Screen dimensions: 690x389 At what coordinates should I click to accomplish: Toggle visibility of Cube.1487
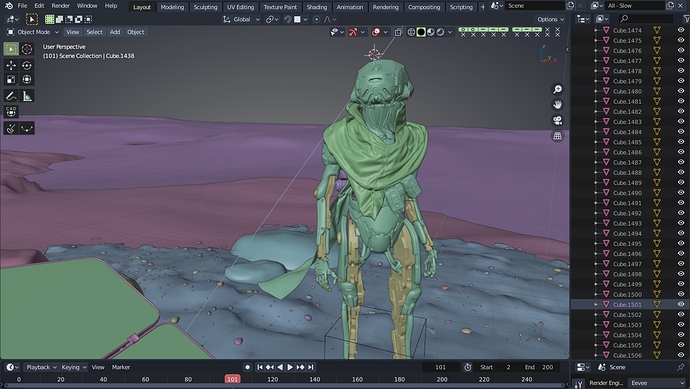pyautogui.click(x=681, y=162)
